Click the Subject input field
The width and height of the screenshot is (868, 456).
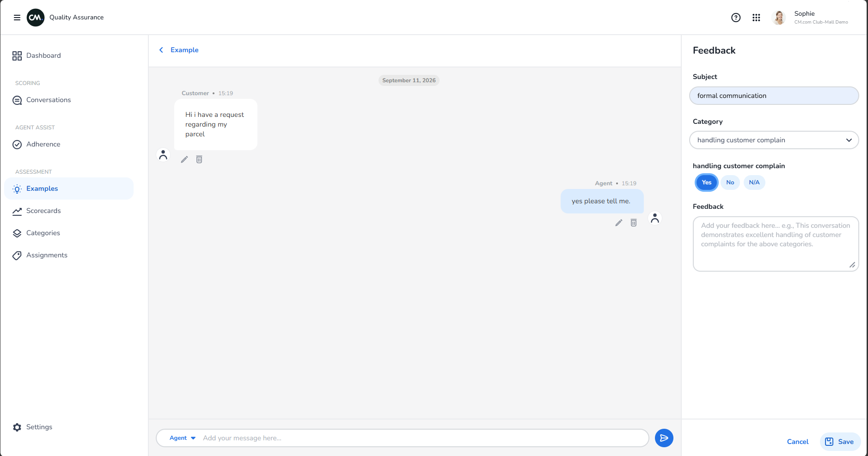(774, 96)
